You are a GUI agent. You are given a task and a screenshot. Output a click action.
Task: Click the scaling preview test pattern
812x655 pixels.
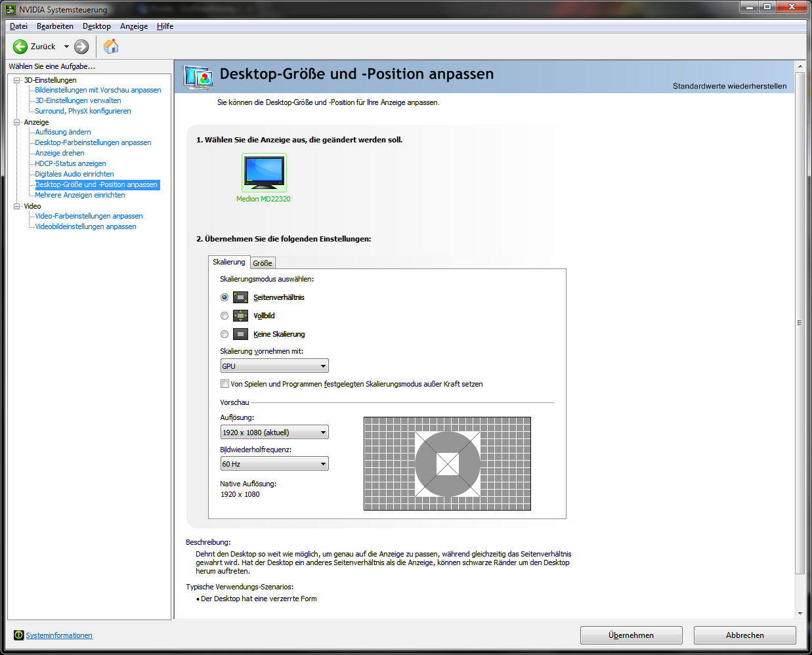(x=447, y=463)
